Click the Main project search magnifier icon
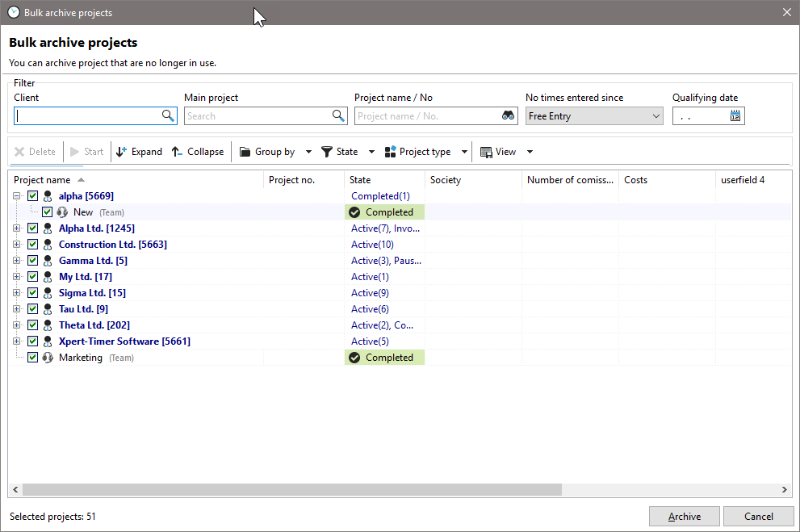The height and width of the screenshot is (532, 800). [338, 115]
